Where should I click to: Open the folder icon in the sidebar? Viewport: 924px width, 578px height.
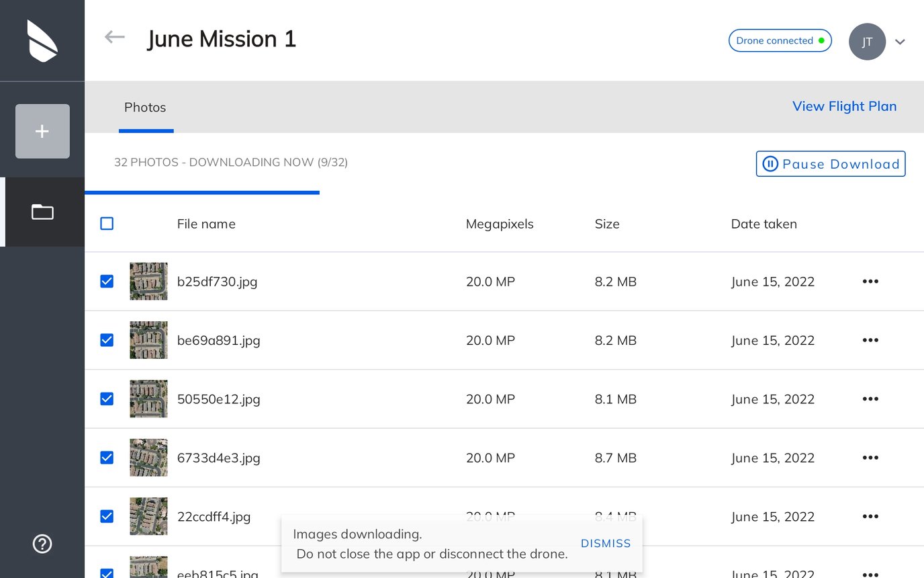(42, 212)
